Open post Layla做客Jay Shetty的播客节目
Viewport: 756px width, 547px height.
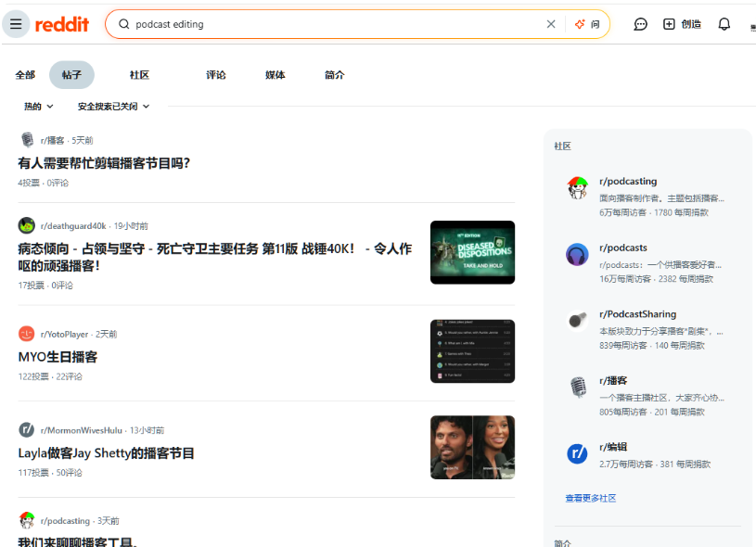pos(106,453)
